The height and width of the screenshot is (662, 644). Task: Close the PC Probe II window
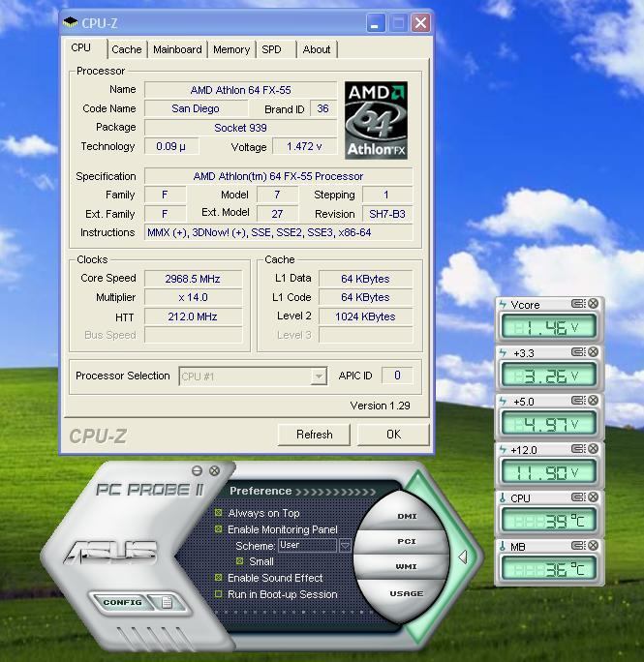tap(215, 470)
